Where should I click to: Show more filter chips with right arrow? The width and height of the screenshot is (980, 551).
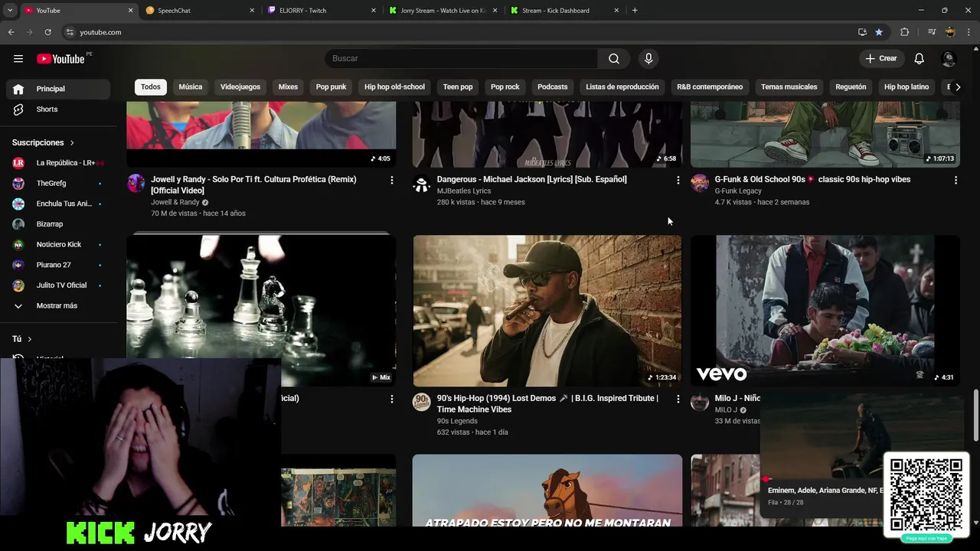click(958, 87)
